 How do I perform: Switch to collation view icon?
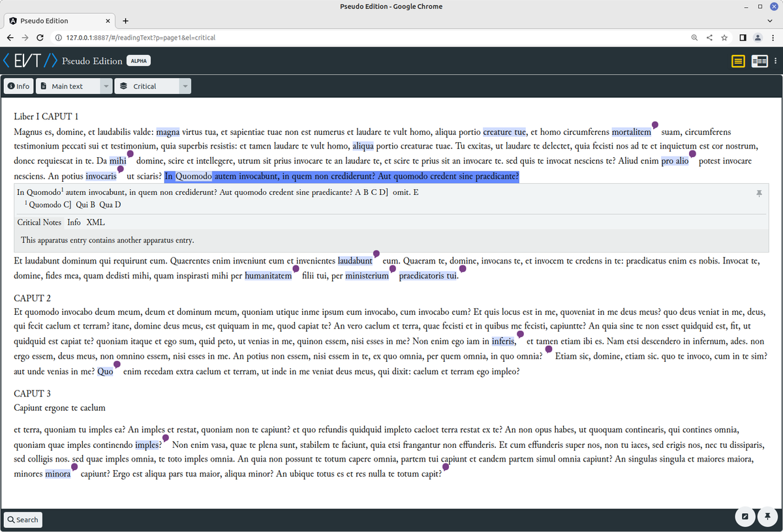pyautogui.click(x=759, y=61)
